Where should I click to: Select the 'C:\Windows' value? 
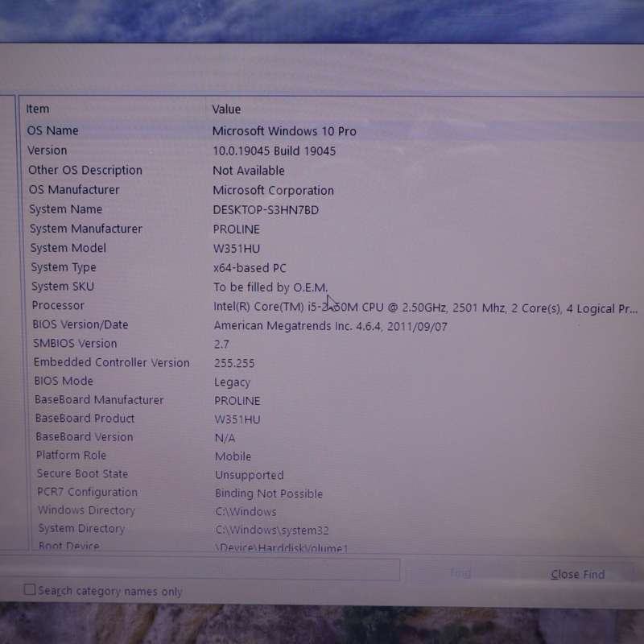(x=246, y=511)
